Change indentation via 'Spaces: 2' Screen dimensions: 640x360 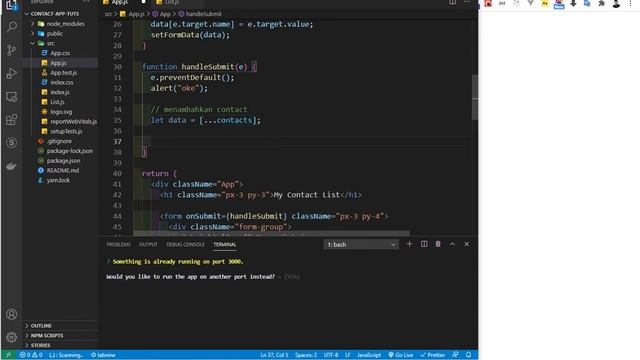(306, 355)
